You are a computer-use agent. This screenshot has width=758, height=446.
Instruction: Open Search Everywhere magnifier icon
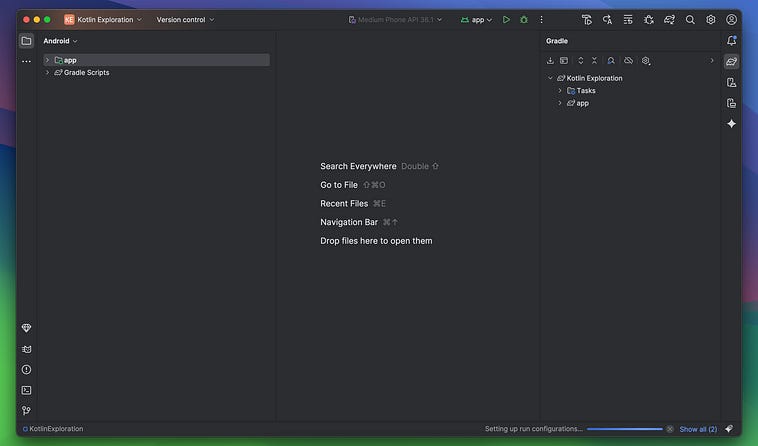click(x=690, y=20)
